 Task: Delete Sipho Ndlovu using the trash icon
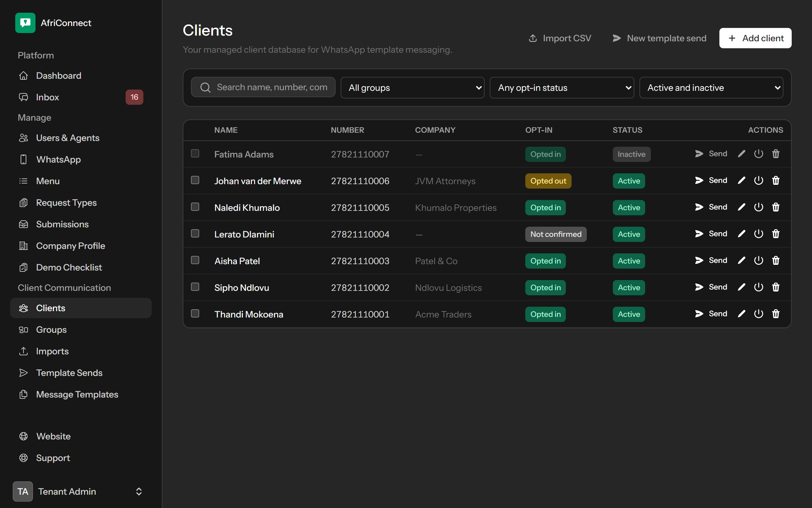point(776,287)
